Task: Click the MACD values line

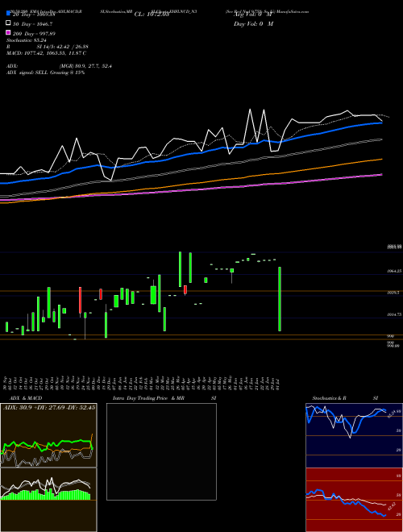Action: (x=46, y=53)
